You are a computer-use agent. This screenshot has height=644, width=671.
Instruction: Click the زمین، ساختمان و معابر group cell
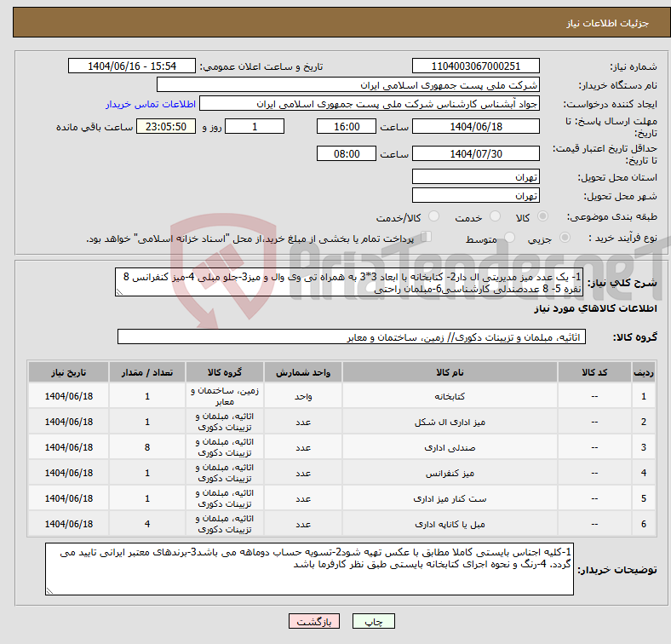224,396
